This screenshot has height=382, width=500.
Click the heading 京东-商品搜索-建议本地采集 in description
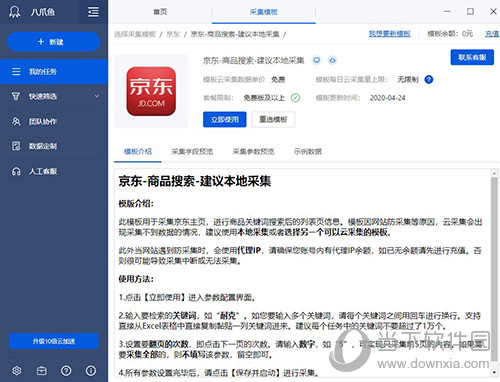coord(195,181)
